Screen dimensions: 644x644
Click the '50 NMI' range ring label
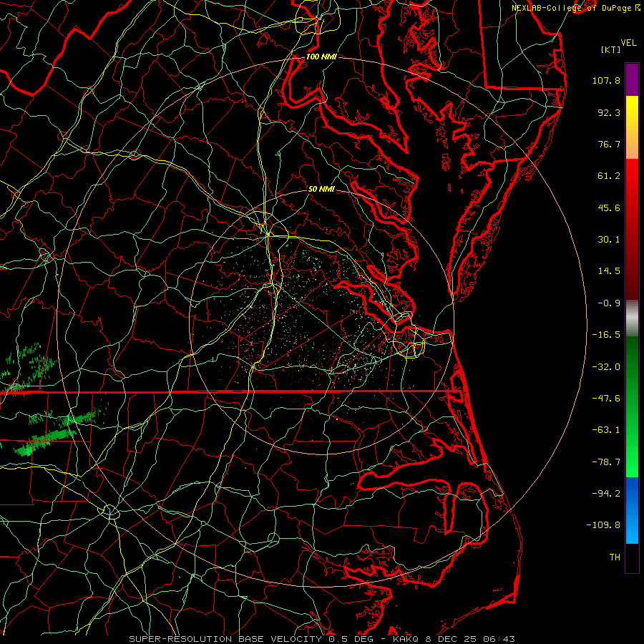[321, 189]
